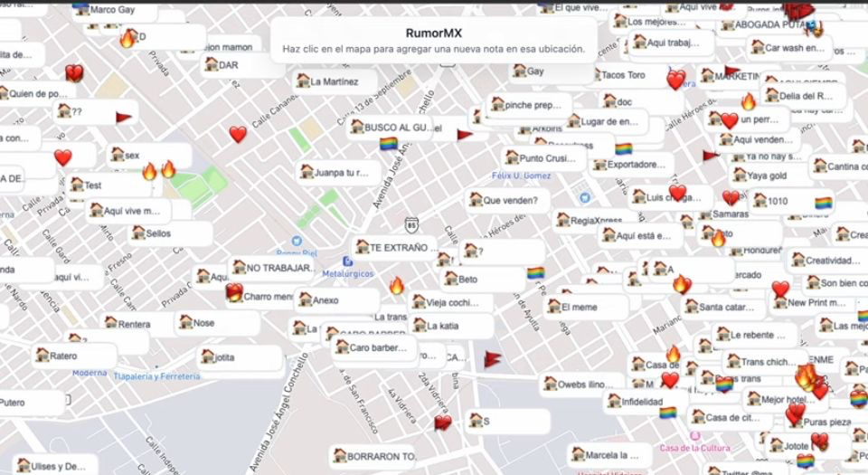The image size is (868, 475).
Task: Click the fire emoji on the D note
Action: pyautogui.click(x=127, y=38)
